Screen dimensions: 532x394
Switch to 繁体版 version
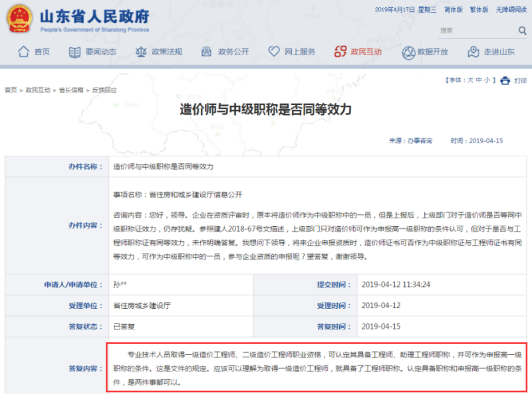(x=479, y=9)
